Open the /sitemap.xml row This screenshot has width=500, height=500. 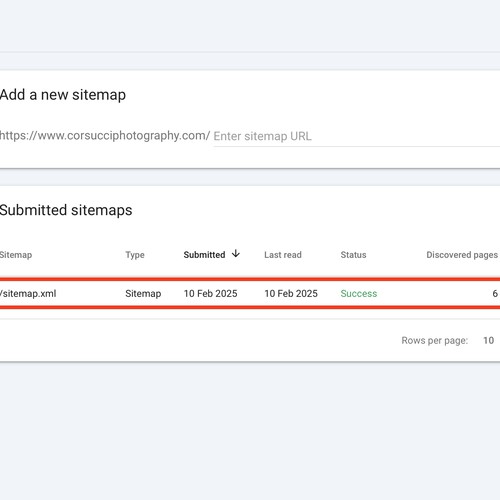250,293
